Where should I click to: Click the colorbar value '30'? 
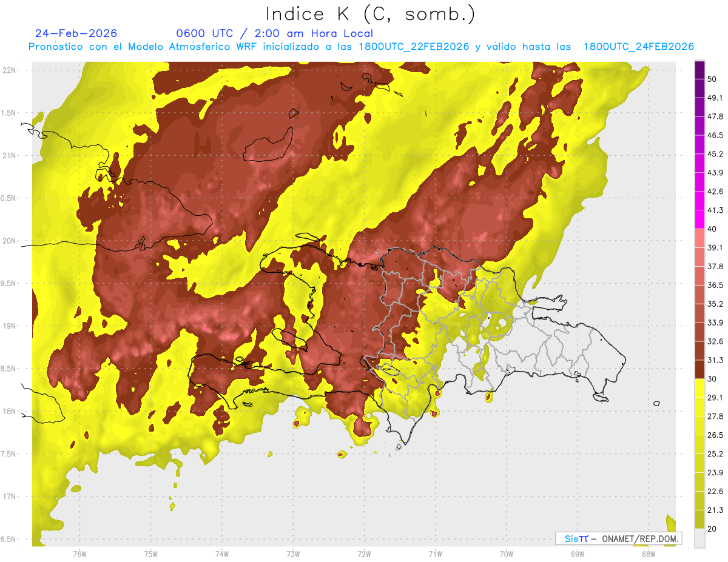tap(713, 378)
